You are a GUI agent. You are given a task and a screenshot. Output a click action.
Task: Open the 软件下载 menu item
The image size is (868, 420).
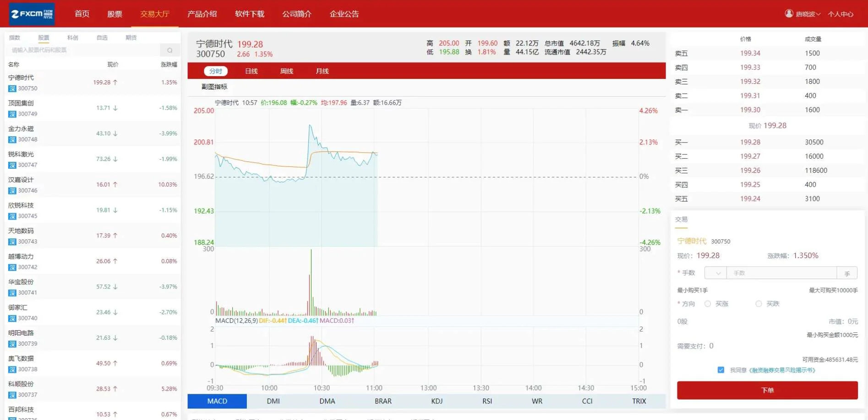point(250,14)
